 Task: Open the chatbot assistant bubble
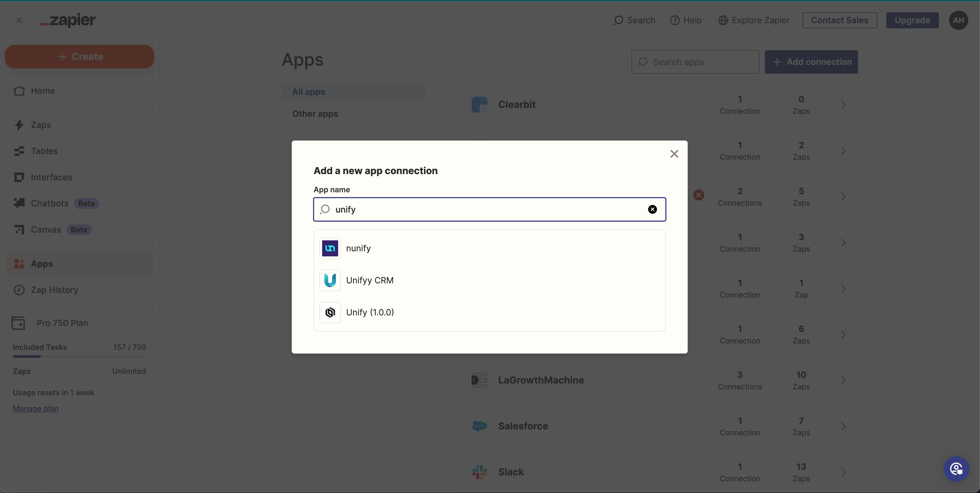(956, 469)
